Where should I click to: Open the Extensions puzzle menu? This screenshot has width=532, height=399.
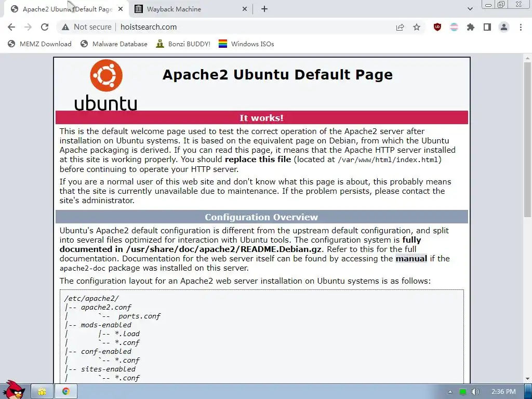coord(471,27)
